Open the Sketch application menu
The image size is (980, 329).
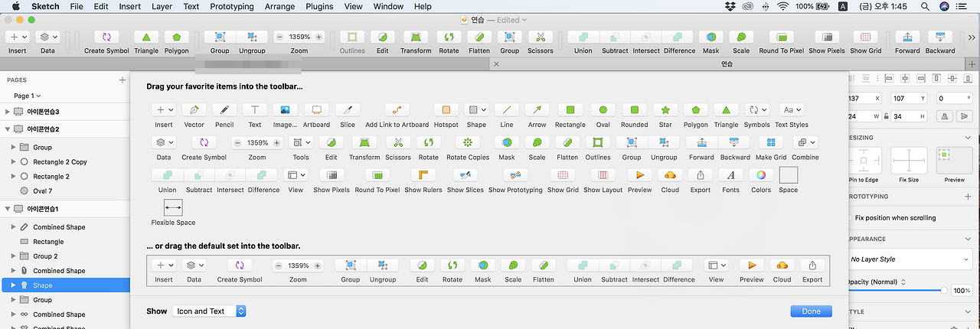pyautogui.click(x=44, y=6)
